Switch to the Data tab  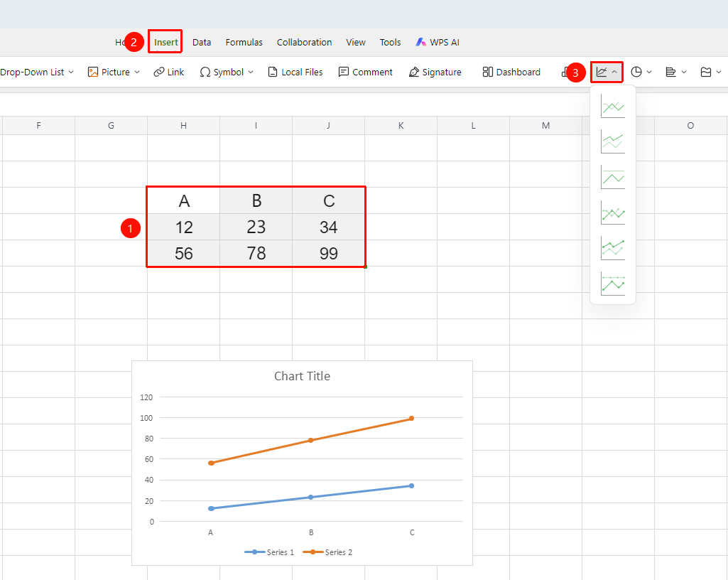pos(202,43)
